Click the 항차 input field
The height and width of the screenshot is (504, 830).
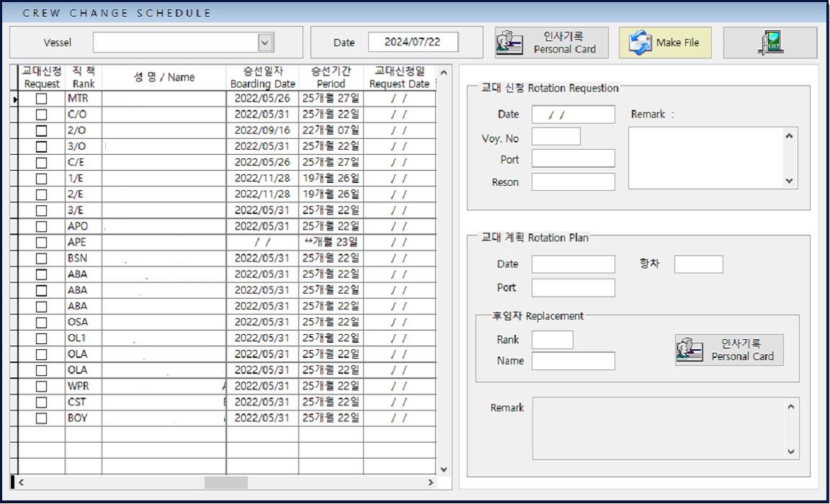[698, 264]
